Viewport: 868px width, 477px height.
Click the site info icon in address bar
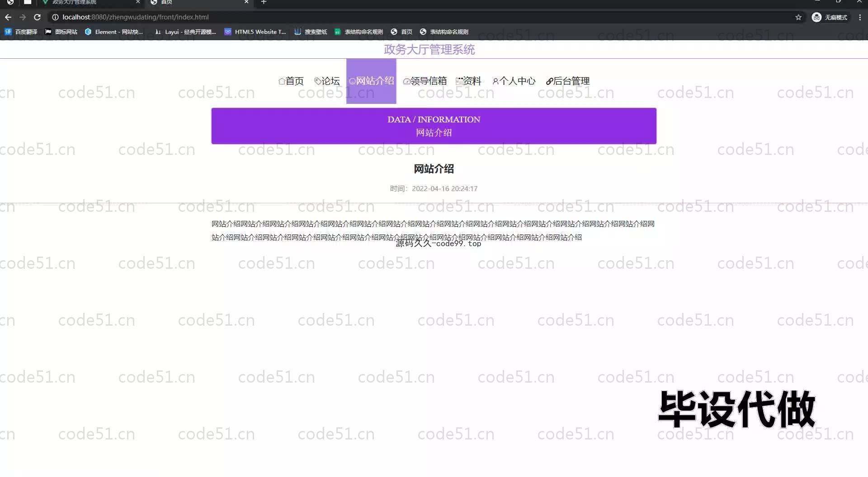tap(55, 17)
